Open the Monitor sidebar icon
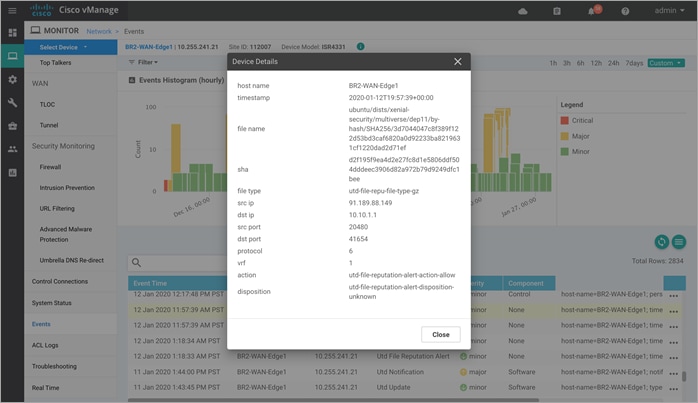 [12, 56]
